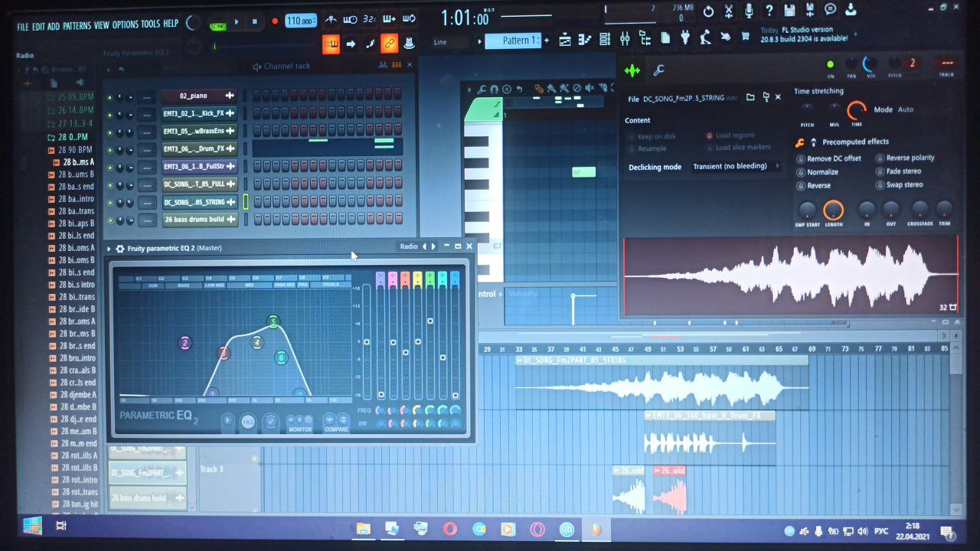The height and width of the screenshot is (551, 980).
Task: Enable Fade stereo option
Action: click(899, 171)
